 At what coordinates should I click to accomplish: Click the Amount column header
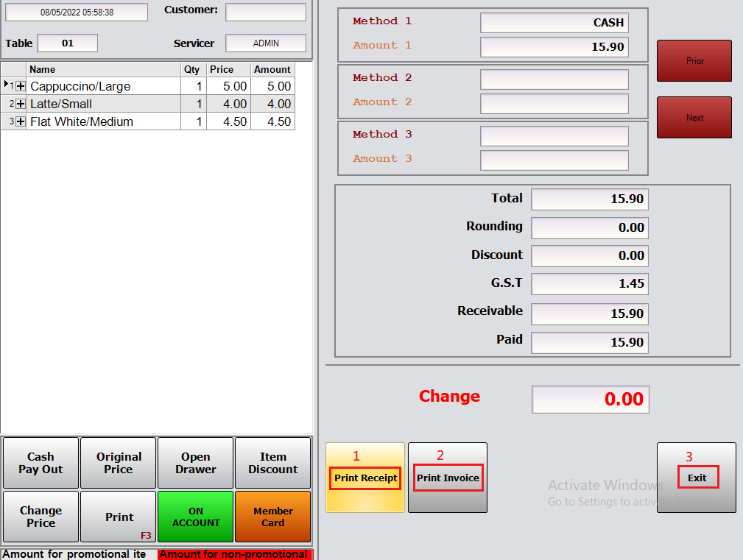[x=272, y=70]
